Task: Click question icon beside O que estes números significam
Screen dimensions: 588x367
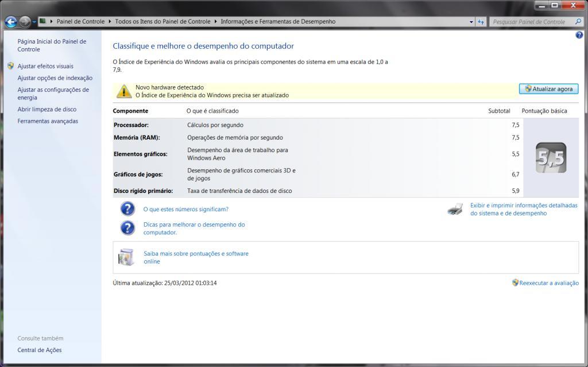Action: (x=127, y=209)
